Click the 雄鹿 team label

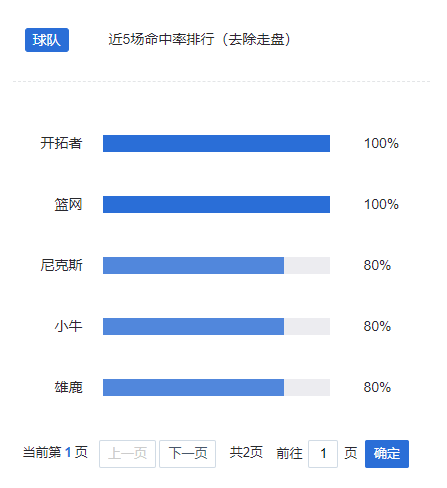(x=68, y=387)
